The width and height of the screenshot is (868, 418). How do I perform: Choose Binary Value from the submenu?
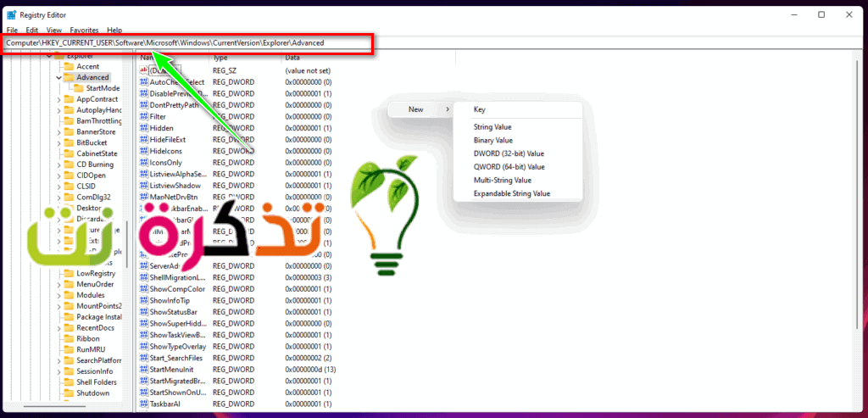pos(518,141)
